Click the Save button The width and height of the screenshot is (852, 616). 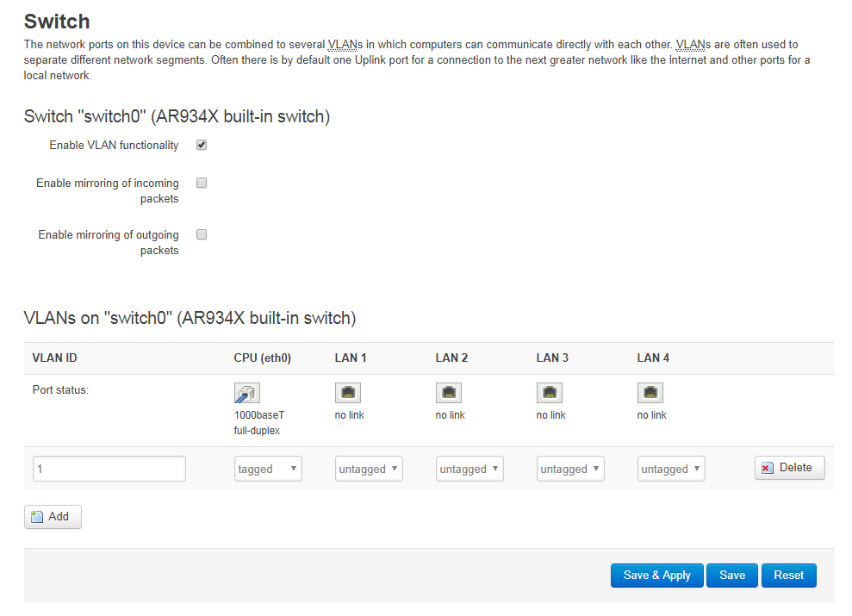732,576
